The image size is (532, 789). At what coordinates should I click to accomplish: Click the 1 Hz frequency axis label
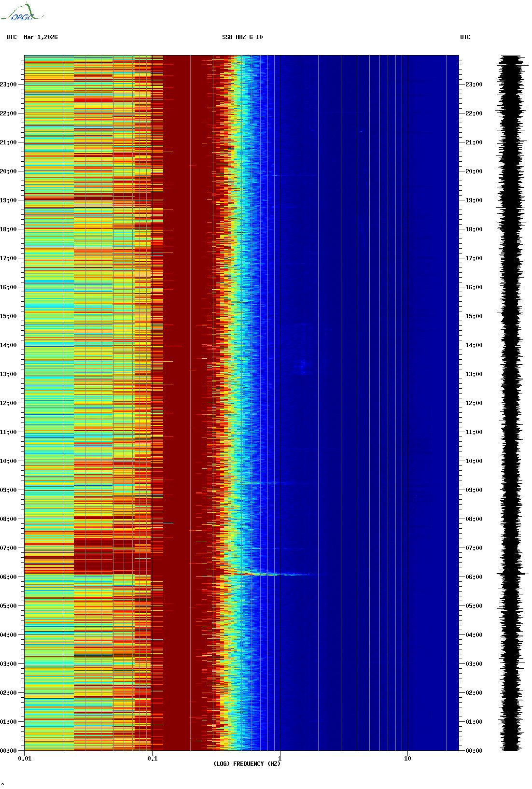(x=280, y=759)
